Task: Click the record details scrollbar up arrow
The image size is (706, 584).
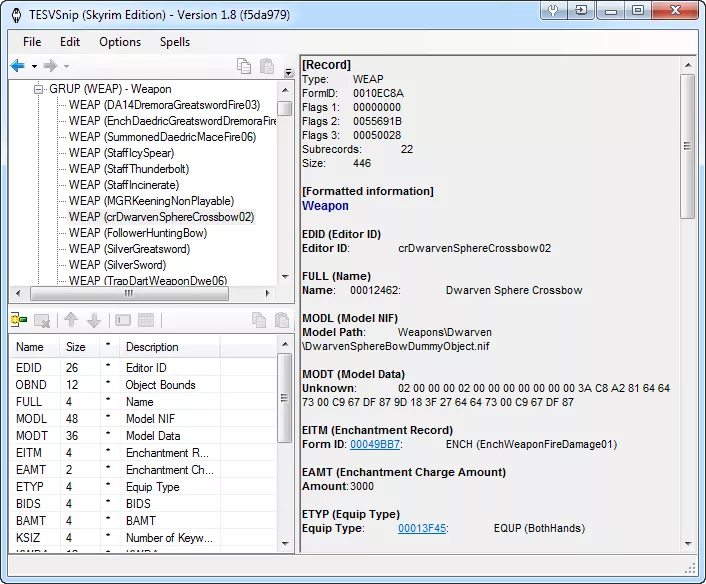Action: [688, 65]
